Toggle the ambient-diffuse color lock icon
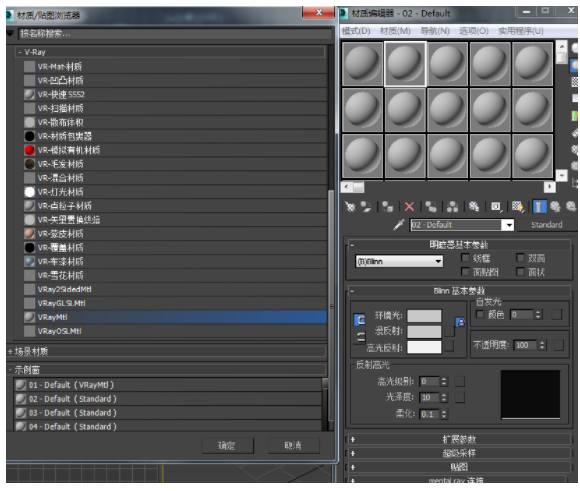580x491 pixels. tap(360, 320)
